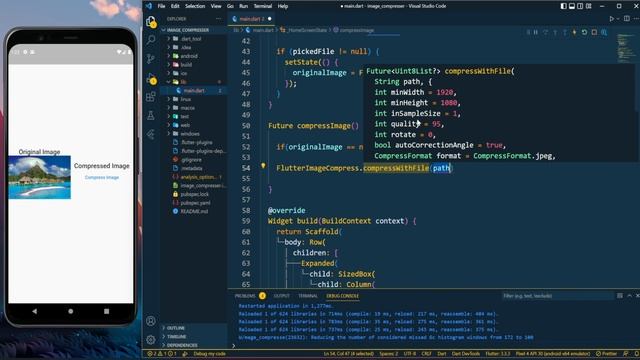
Task: Switch to the PROBLEMS panel tab
Action: 250,296
